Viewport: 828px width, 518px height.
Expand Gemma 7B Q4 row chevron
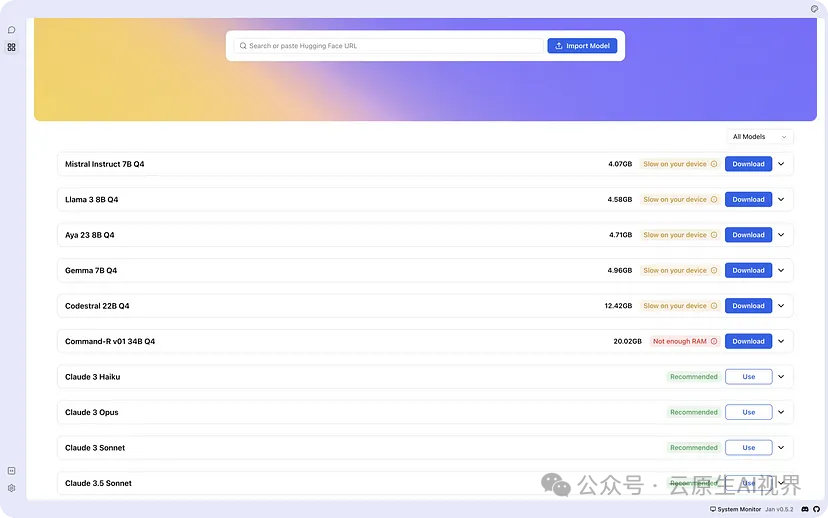tap(781, 270)
